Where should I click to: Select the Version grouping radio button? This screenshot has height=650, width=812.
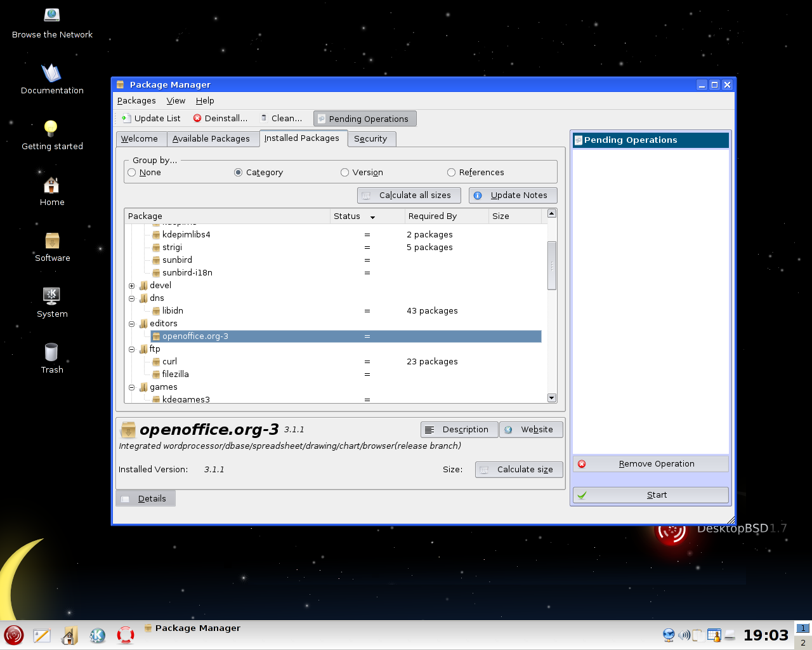pos(345,173)
